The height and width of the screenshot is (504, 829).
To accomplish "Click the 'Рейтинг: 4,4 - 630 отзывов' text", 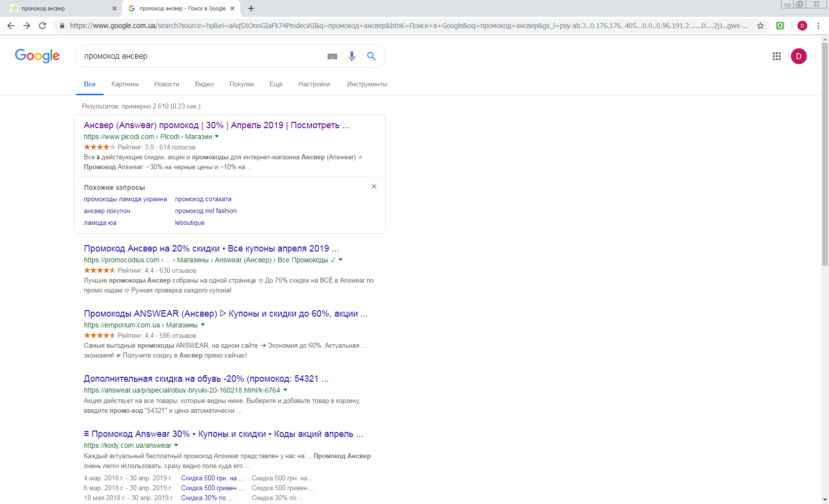I will click(x=157, y=271).
